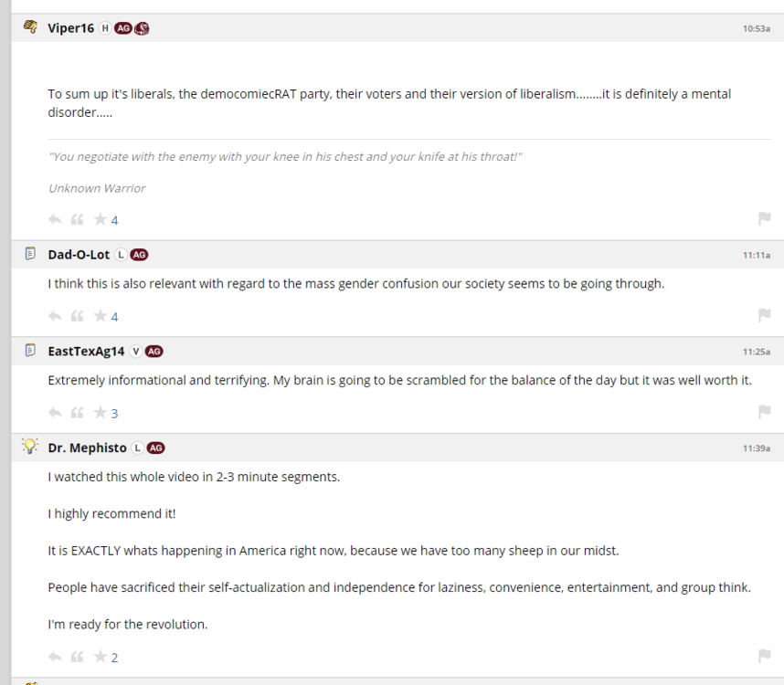The image size is (784, 685).
Task: Reply to Viper16's post
Action: pyautogui.click(x=55, y=219)
